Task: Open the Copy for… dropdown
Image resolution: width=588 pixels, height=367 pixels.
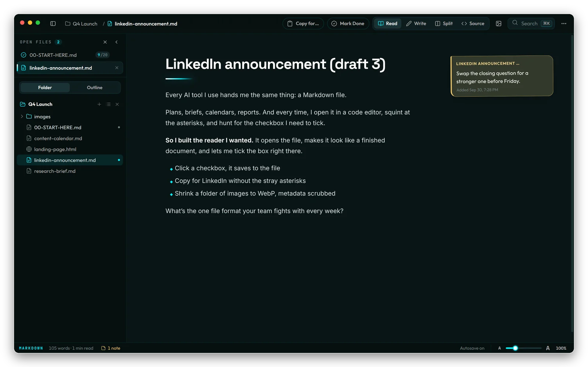Action: tap(303, 24)
